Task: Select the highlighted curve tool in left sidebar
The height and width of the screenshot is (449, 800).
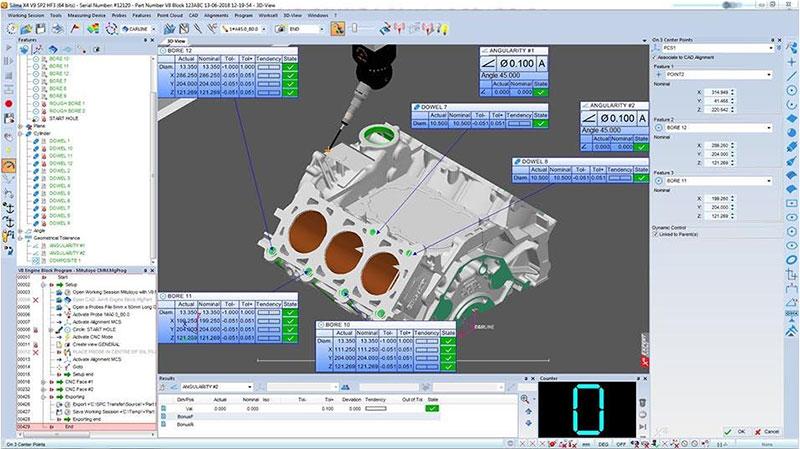Action: (8, 166)
